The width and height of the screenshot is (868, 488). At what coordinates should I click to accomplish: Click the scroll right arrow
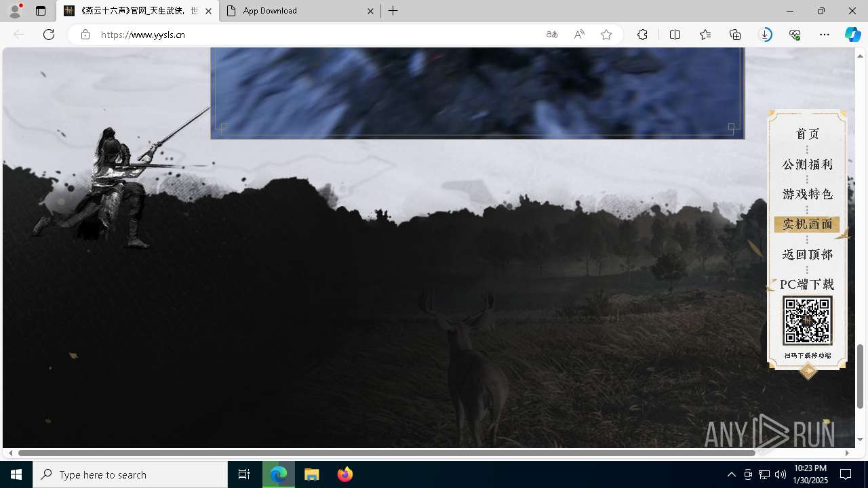tap(847, 453)
